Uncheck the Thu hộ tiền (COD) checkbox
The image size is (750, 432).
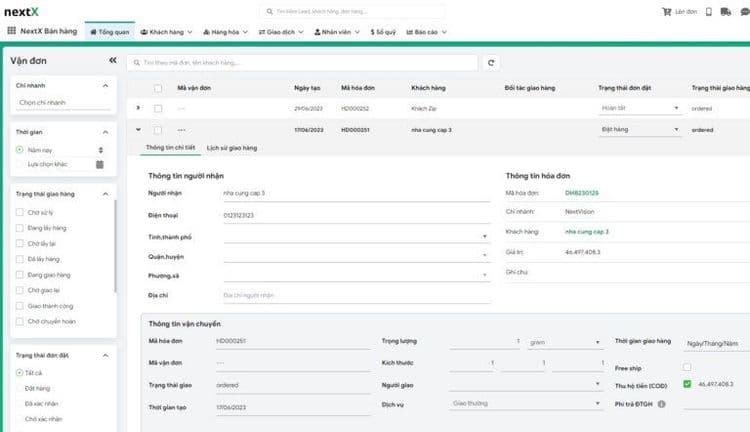[x=686, y=384]
